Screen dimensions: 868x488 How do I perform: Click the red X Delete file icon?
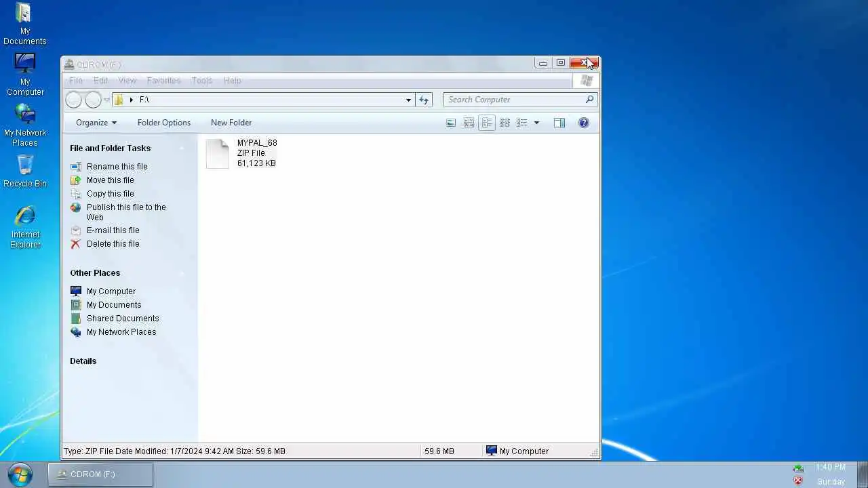point(76,244)
